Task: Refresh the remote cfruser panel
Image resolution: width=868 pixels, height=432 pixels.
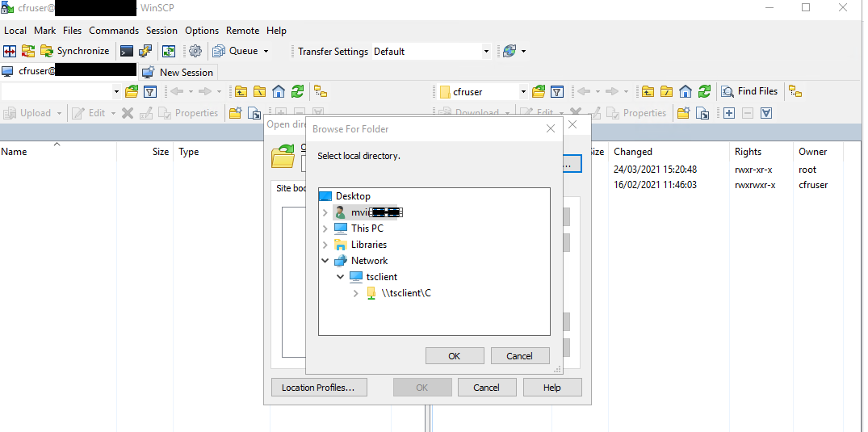Action: (x=705, y=91)
